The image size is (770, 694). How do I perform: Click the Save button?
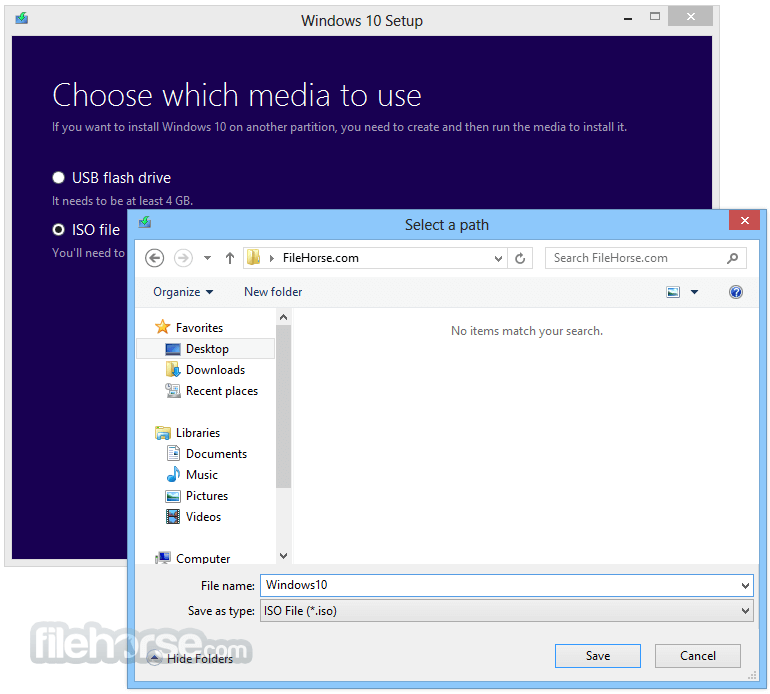pyautogui.click(x=598, y=656)
